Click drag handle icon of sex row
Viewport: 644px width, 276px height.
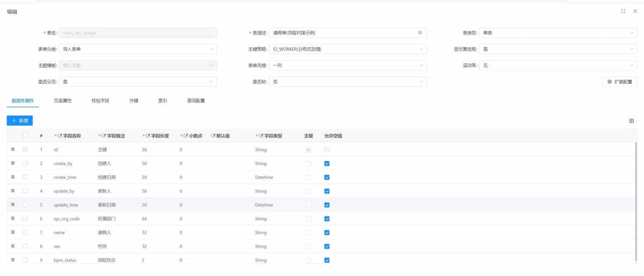[x=13, y=246]
